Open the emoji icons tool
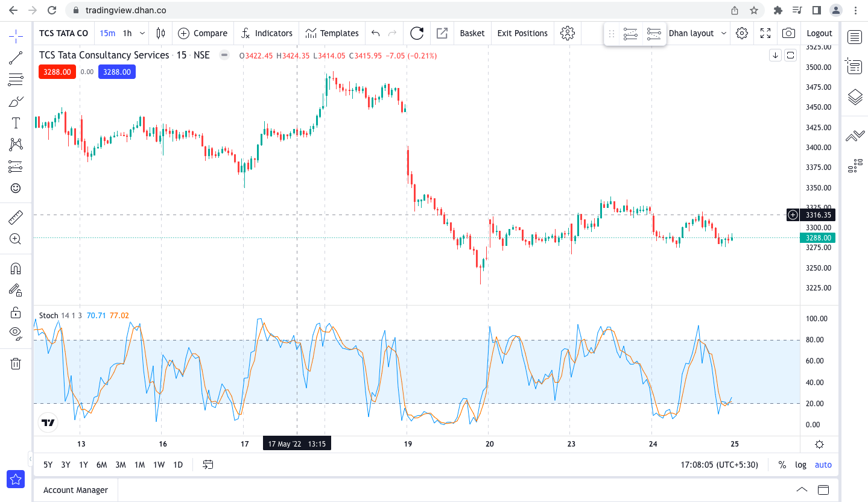 pyautogui.click(x=16, y=188)
